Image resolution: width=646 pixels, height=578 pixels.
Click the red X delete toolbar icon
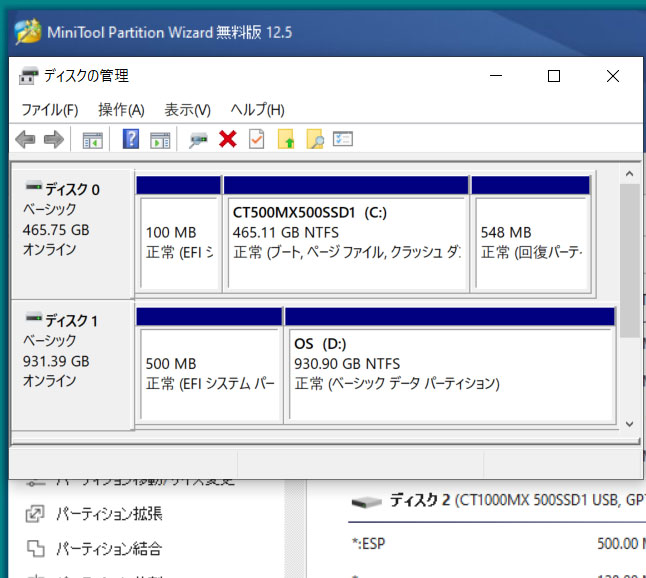[228, 139]
